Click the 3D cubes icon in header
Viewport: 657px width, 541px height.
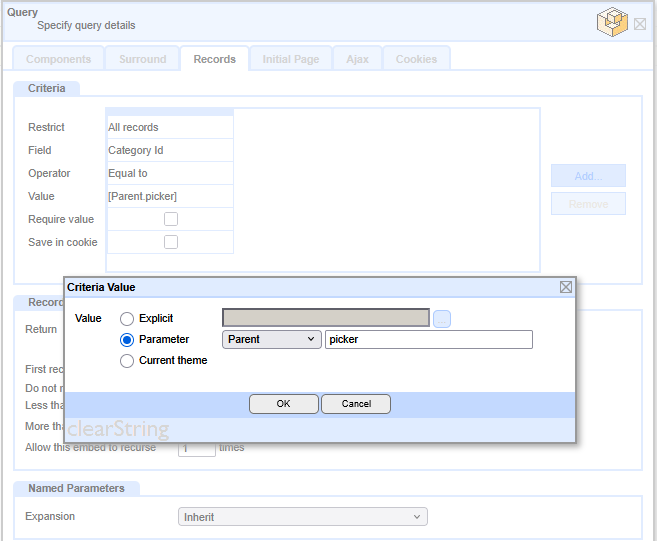(x=612, y=22)
